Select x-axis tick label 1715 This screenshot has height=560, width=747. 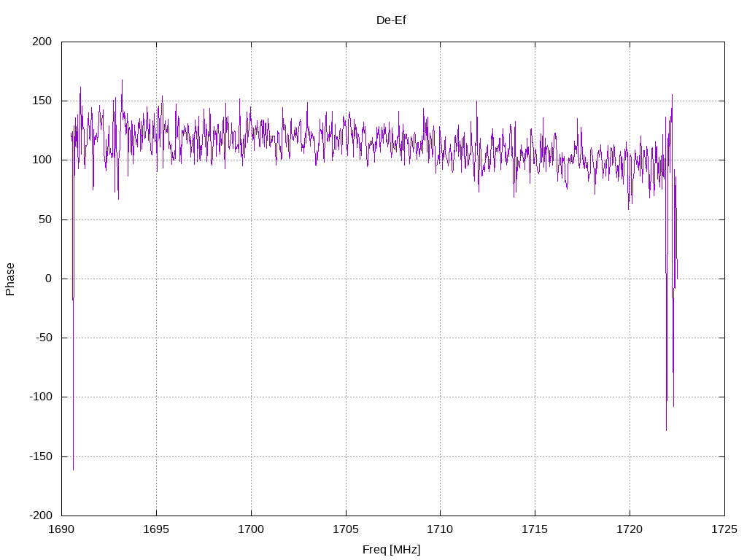535,529
